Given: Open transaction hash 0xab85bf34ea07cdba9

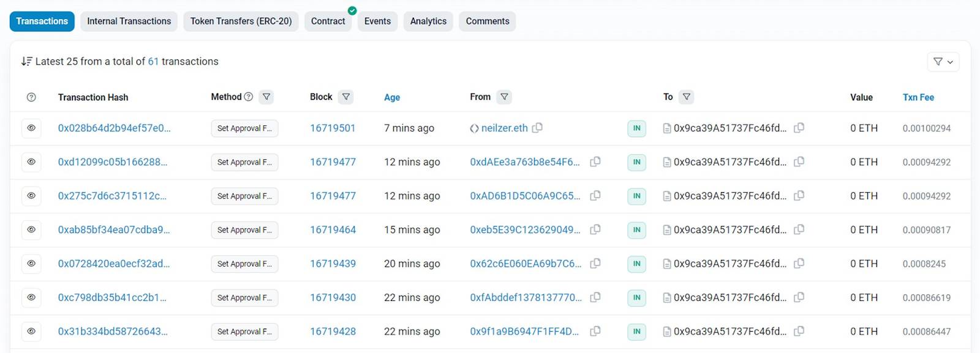Looking at the screenshot, I should pyautogui.click(x=114, y=230).
